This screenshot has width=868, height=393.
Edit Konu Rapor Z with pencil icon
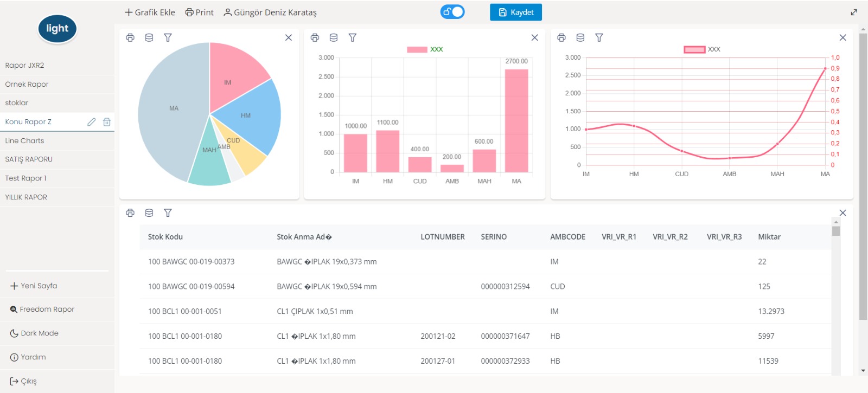[x=92, y=122]
